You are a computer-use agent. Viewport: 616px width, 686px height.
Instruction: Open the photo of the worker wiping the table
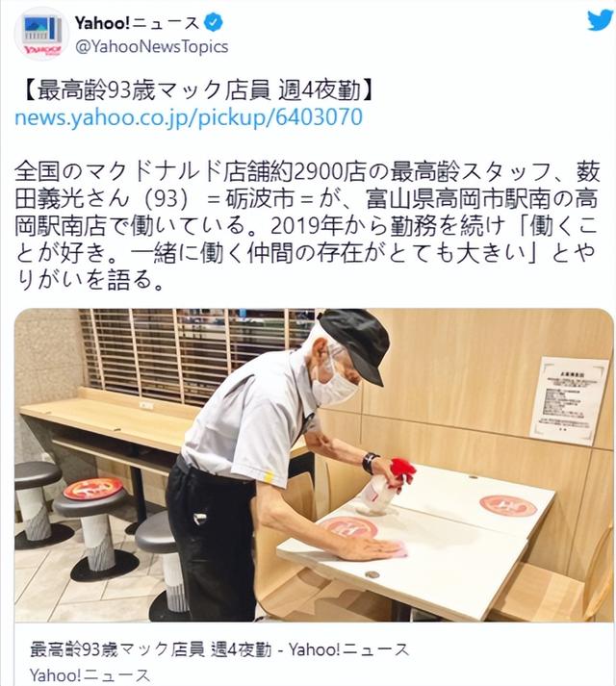coord(314,465)
